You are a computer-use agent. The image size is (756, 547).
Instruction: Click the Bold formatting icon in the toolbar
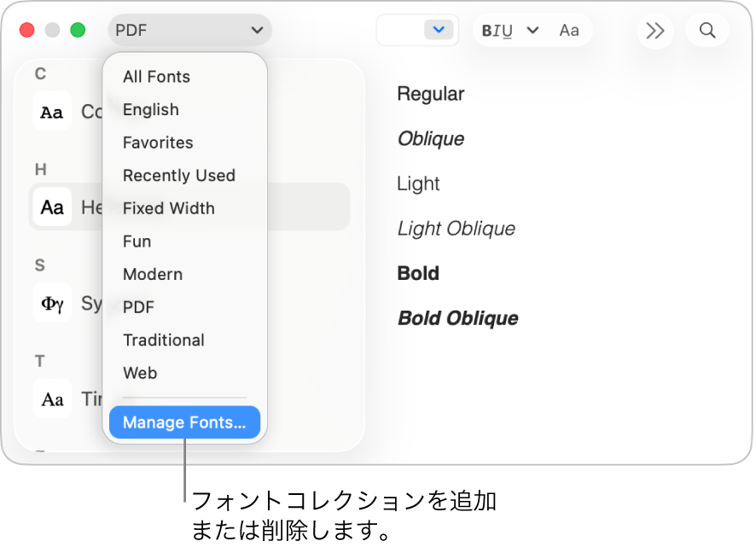[x=487, y=30]
